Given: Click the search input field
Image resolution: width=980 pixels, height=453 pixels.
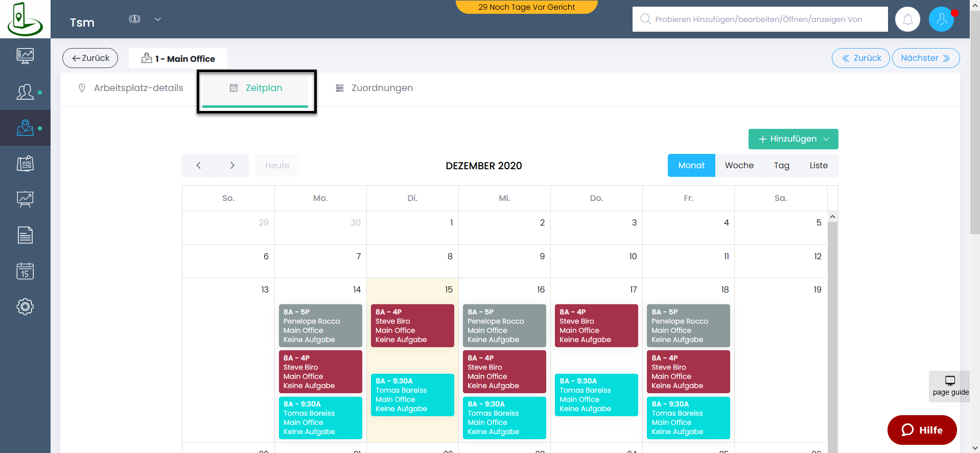Looking at the screenshot, I should (760, 19).
